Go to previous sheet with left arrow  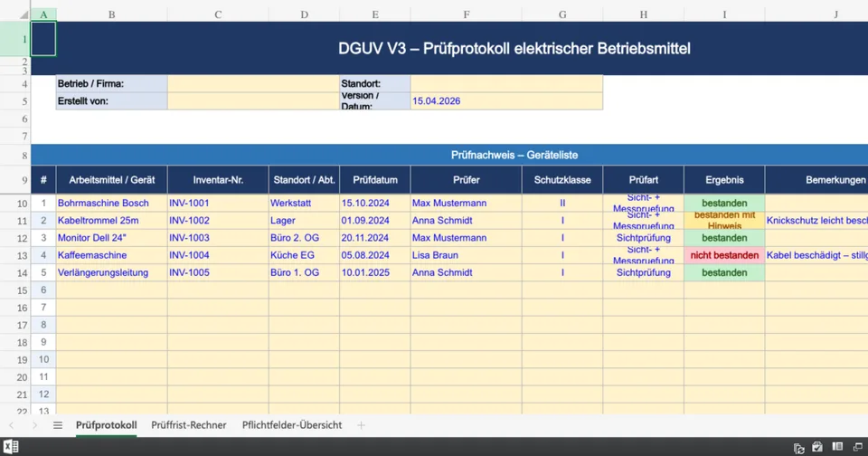pyautogui.click(x=12, y=425)
